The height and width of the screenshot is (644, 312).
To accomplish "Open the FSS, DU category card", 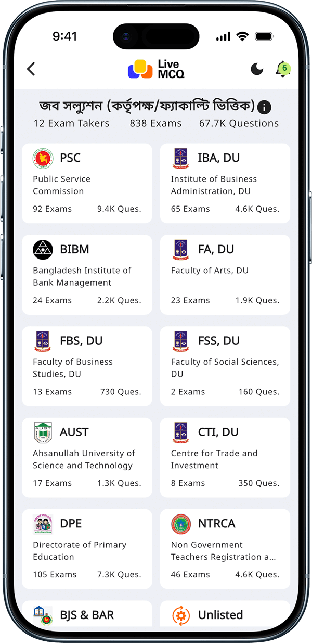I will click(x=225, y=366).
